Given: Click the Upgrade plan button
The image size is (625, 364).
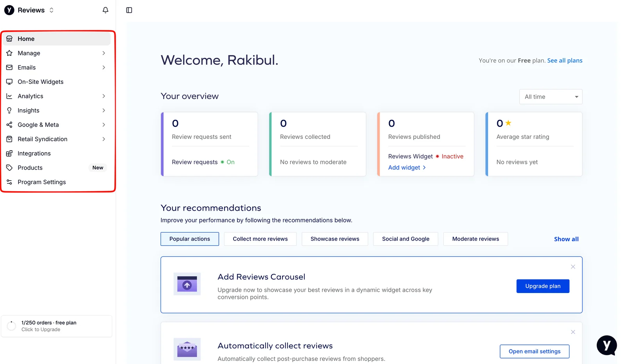Looking at the screenshot, I should click(x=543, y=286).
